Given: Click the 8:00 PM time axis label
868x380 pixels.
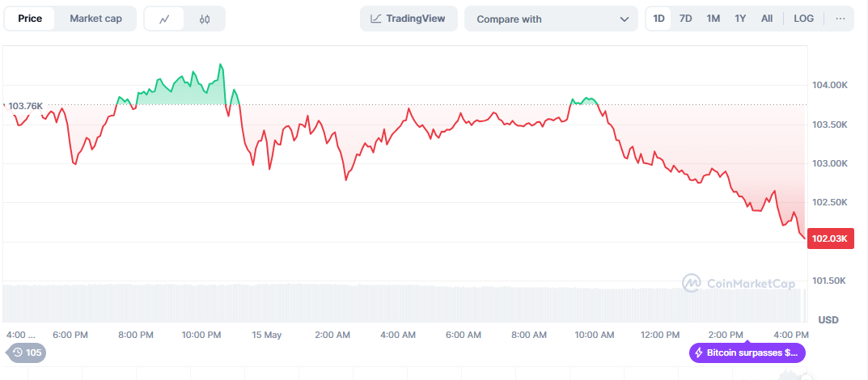Looking at the screenshot, I should [134, 335].
